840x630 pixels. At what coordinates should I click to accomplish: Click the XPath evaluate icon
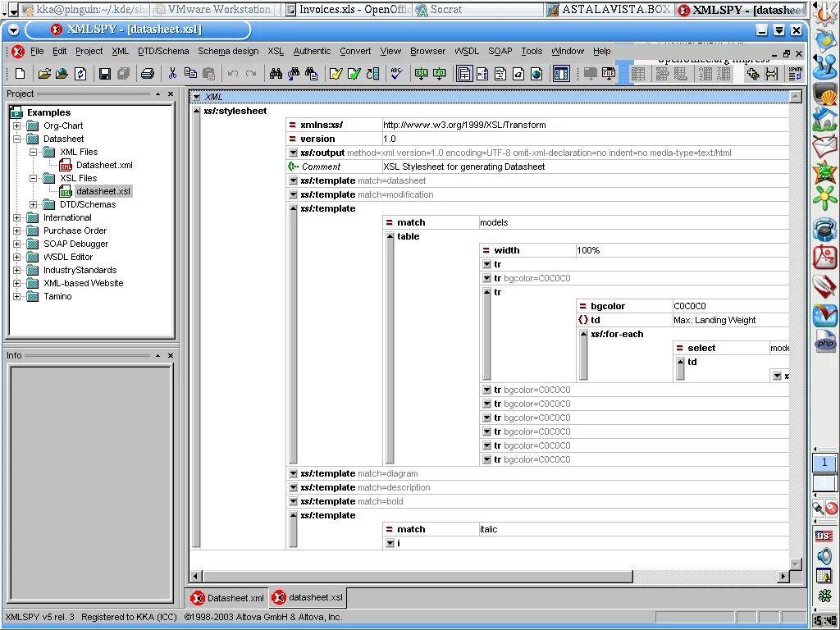[796, 74]
